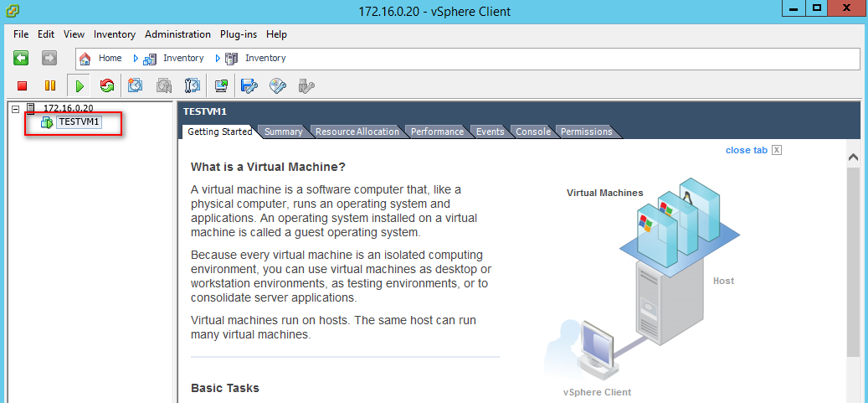The width and height of the screenshot is (868, 403).
Task: Switch to the Permissions tab
Action: coord(586,132)
